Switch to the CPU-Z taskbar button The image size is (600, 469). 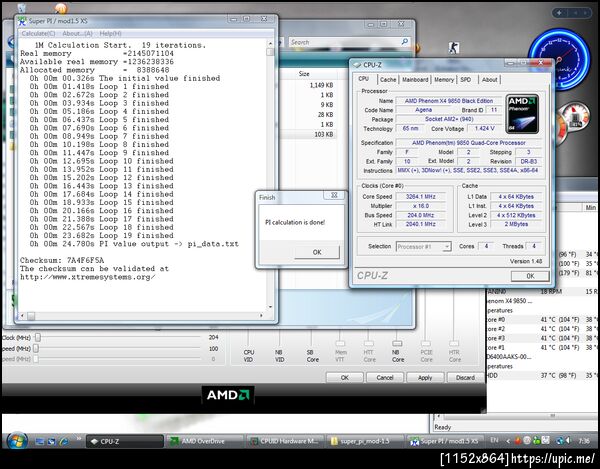124,441
